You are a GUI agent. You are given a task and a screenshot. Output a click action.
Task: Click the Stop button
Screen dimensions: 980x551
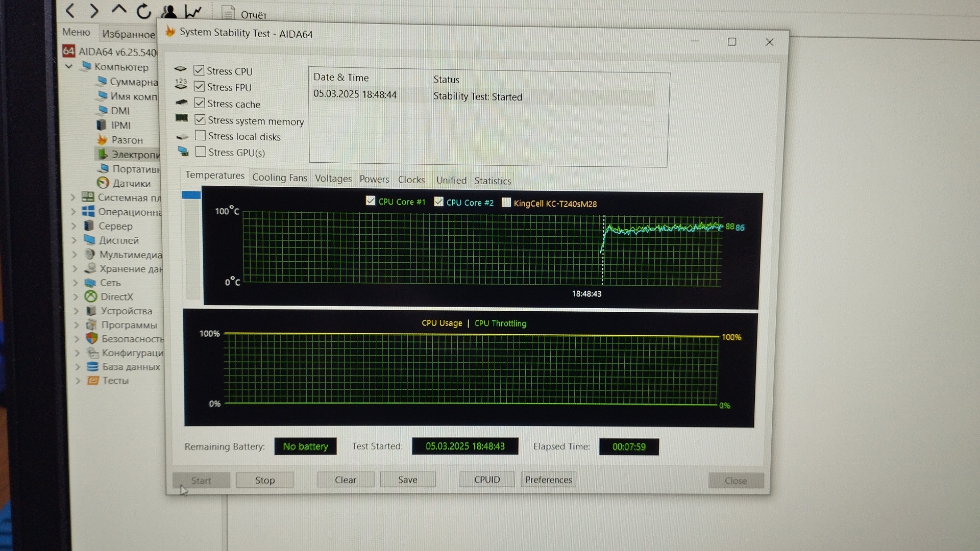tap(265, 480)
